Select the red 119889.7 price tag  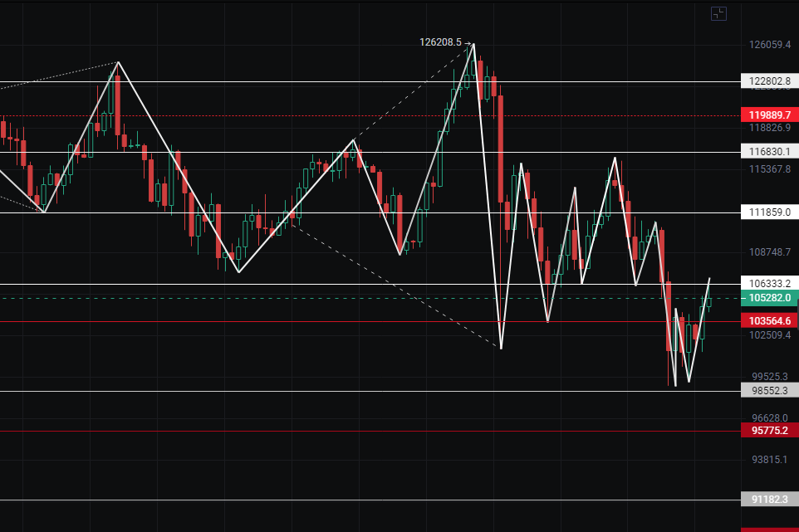click(768, 115)
